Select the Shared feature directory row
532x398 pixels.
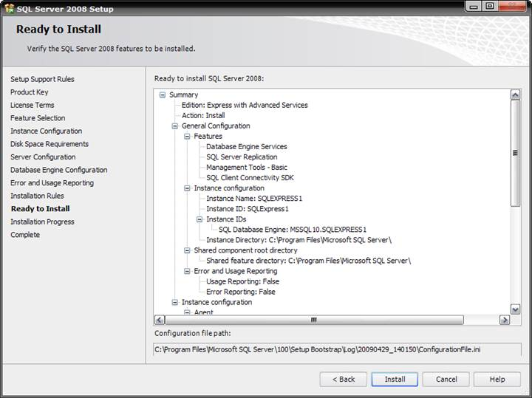coord(308,261)
